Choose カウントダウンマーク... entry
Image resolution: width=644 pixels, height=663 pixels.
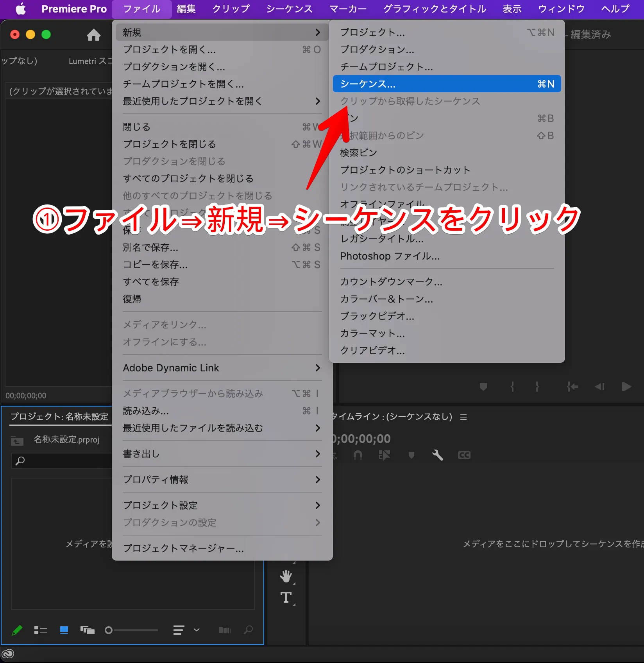click(447, 281)
